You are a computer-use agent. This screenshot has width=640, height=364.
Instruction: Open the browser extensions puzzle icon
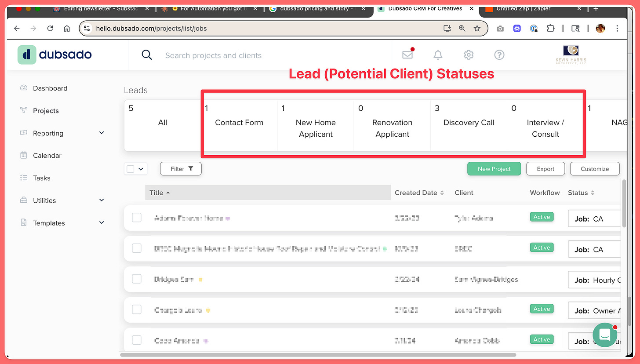pos(550,29)
